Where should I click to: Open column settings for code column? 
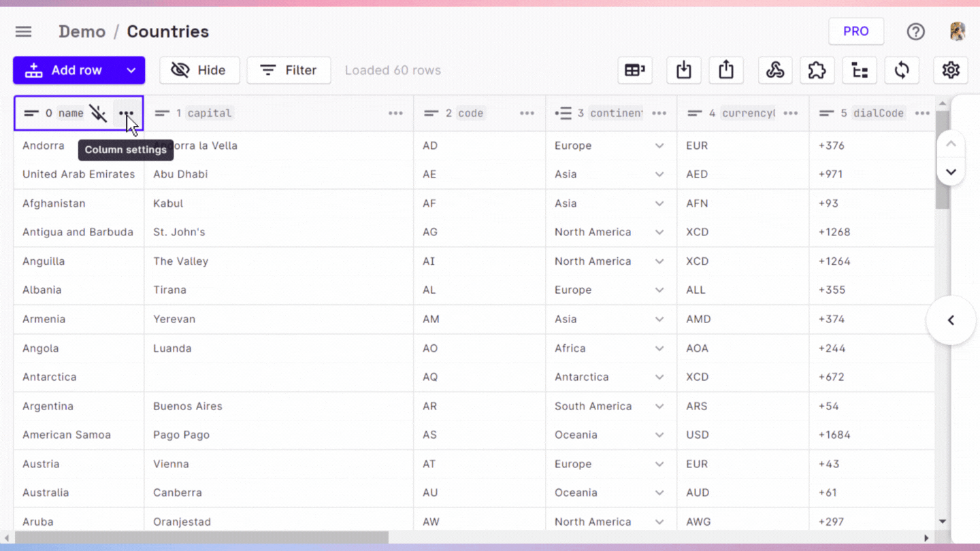(x=527, y=113)
